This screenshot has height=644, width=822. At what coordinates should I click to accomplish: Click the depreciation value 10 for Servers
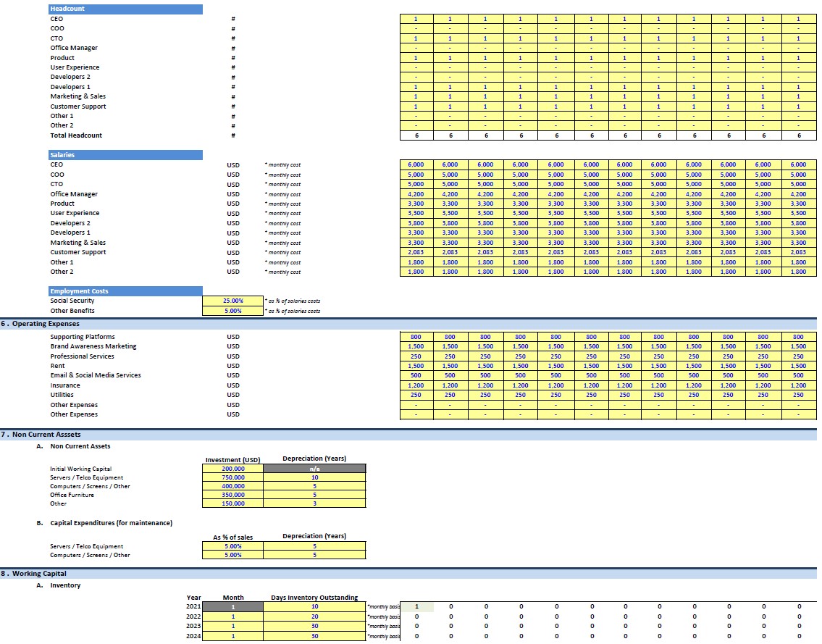(x=314, y=478)
